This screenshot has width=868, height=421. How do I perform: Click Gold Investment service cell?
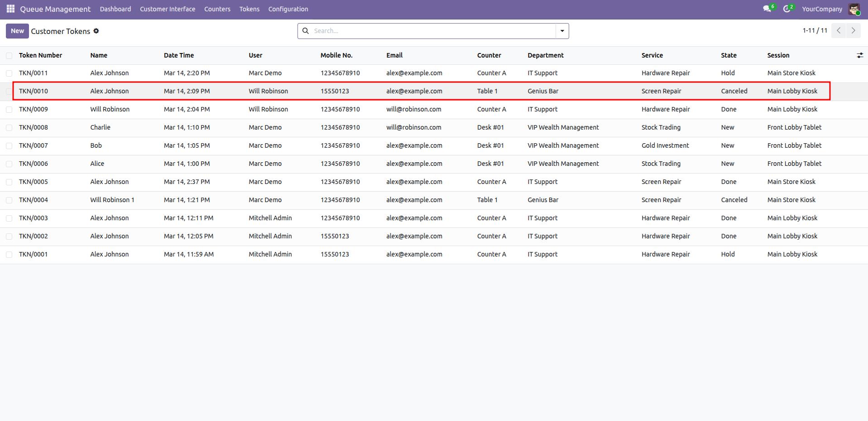(x=665, y=145)
